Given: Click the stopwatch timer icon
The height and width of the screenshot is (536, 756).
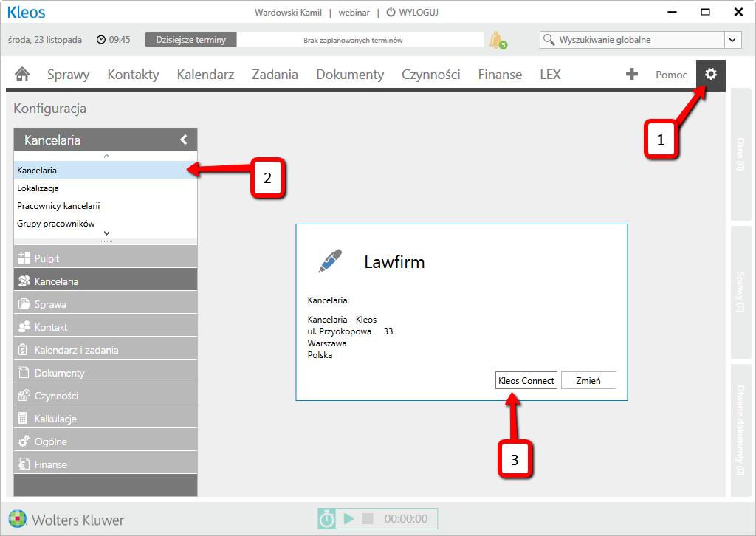Looking at the screenshot, I should click(x=326, y=518).
